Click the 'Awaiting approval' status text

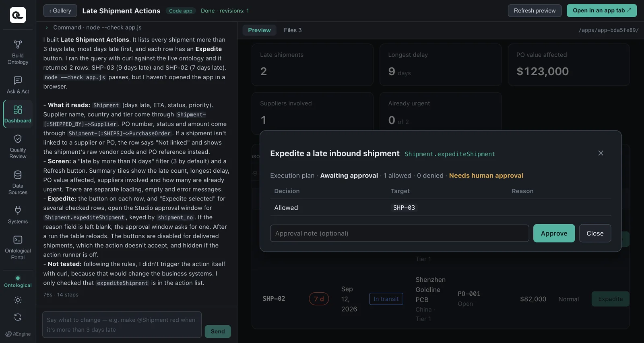(x=349, y=176)
